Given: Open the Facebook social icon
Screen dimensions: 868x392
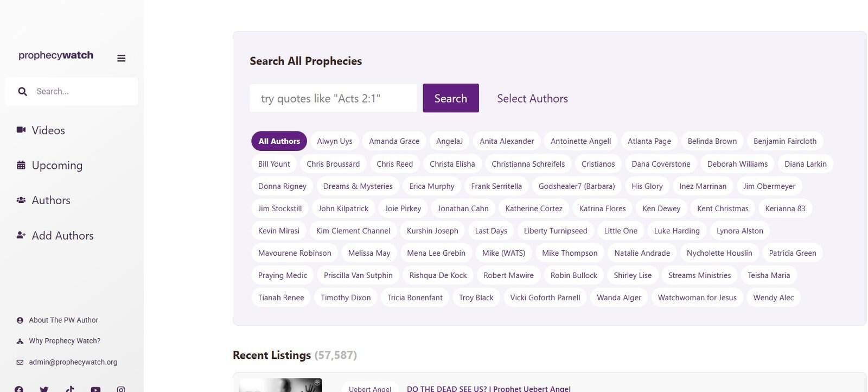Looking at the screenshot, I should tap(19, 389).
